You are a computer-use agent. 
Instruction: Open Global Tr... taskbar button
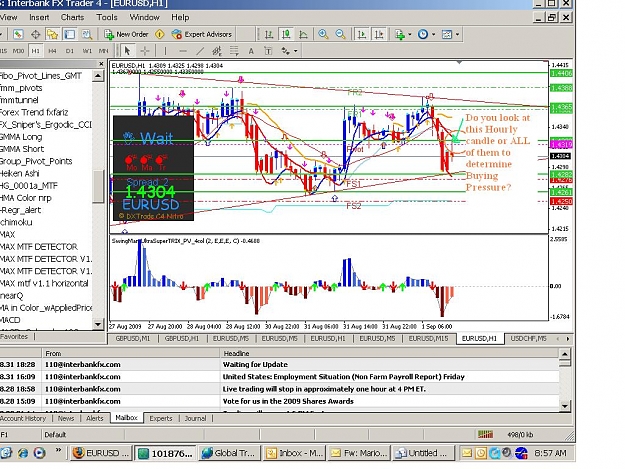click(229, 453)
